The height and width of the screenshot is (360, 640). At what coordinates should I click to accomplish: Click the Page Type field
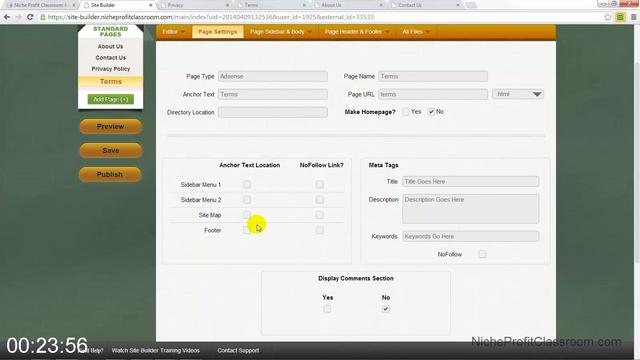click(x=273, y=76)
